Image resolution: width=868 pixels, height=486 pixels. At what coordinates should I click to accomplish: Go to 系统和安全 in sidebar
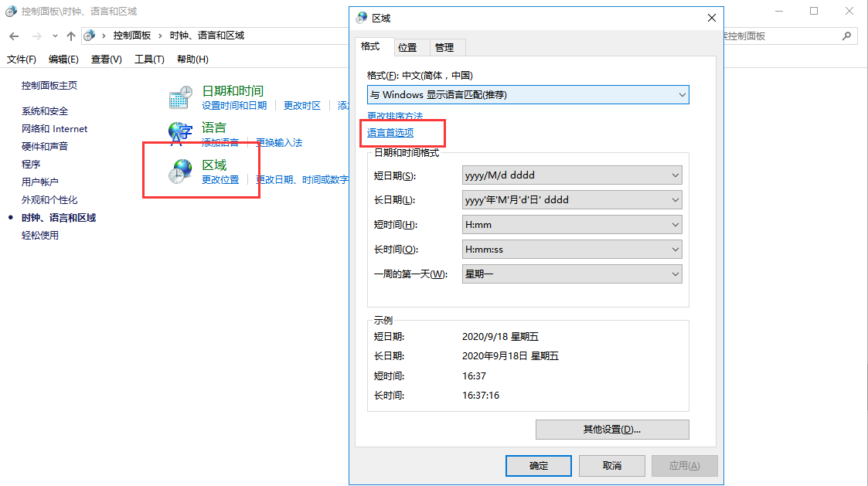click(x=45, y=111)
